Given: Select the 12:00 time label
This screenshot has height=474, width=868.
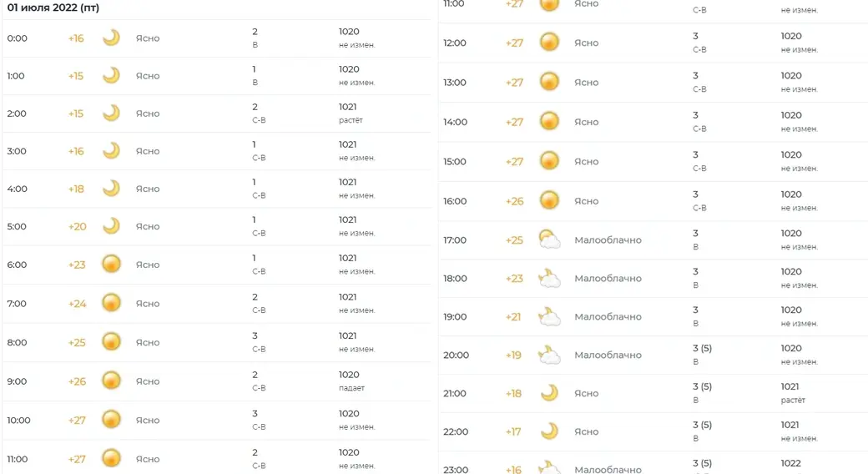Looking at the screenshot, I should coord(455,43).
